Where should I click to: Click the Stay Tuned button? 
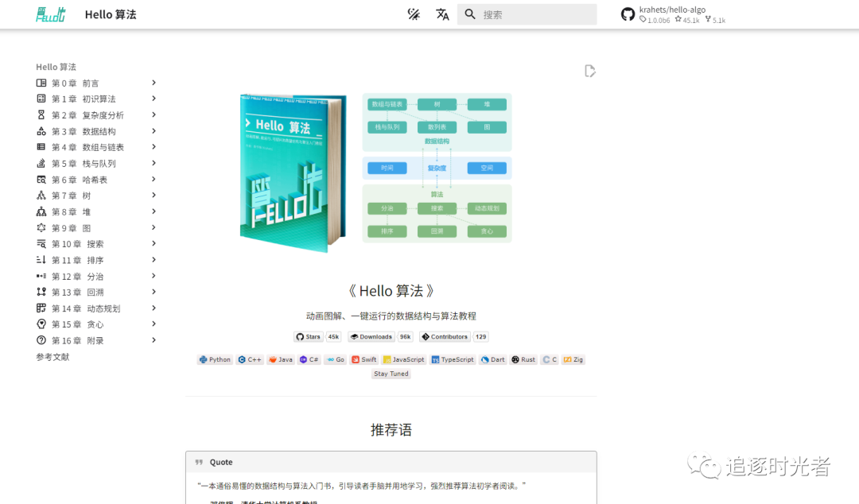click(391, 374)
